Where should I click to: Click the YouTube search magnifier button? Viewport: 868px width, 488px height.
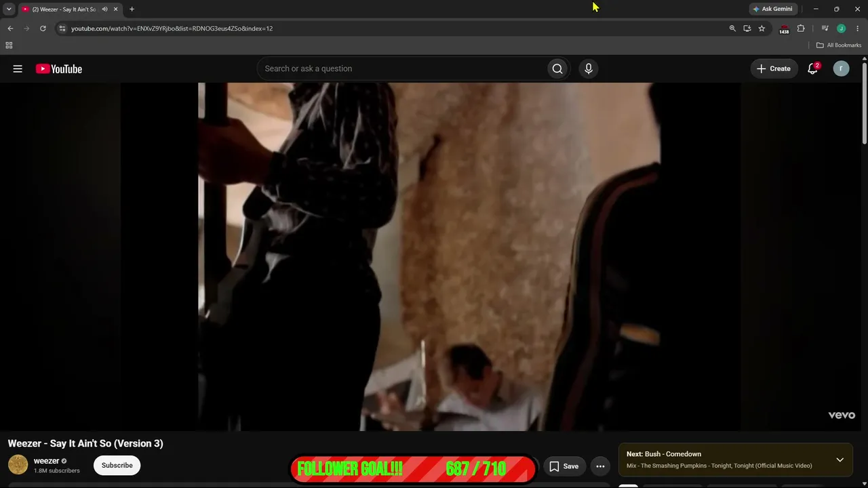pos(557,68)
